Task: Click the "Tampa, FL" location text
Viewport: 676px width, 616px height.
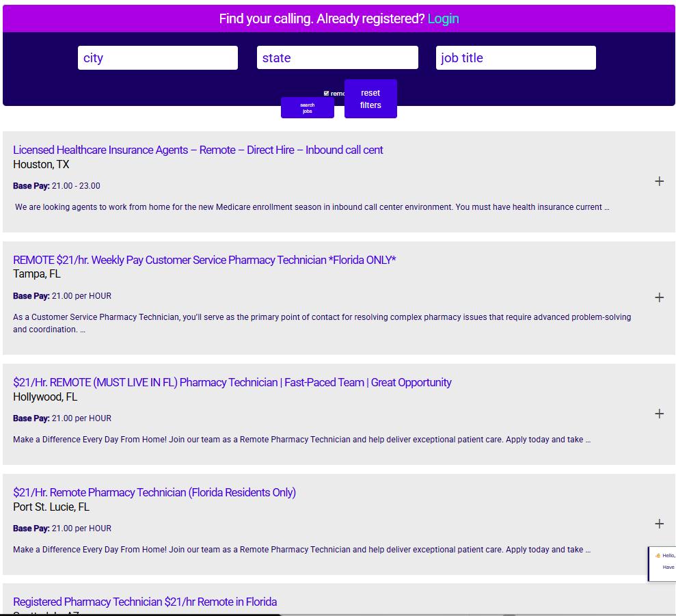Action: (x=37, y=274)
